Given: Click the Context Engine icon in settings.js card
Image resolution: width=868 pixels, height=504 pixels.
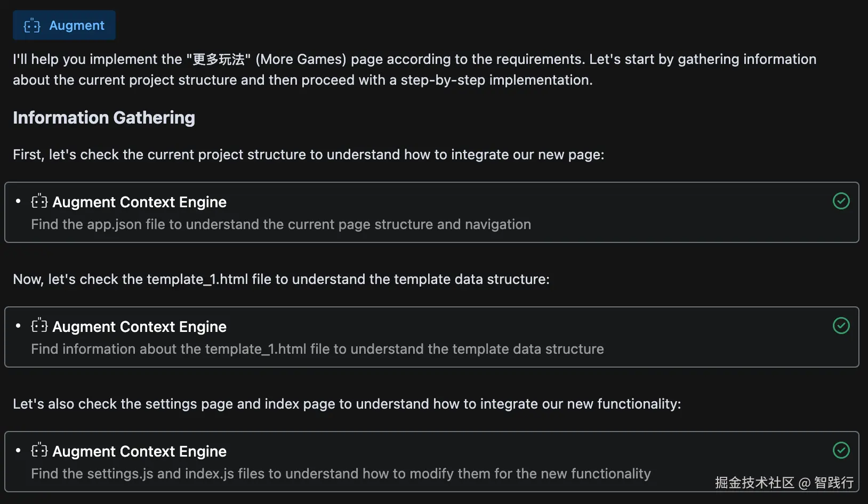Looking at the screenshot, I should click(39, 451).
